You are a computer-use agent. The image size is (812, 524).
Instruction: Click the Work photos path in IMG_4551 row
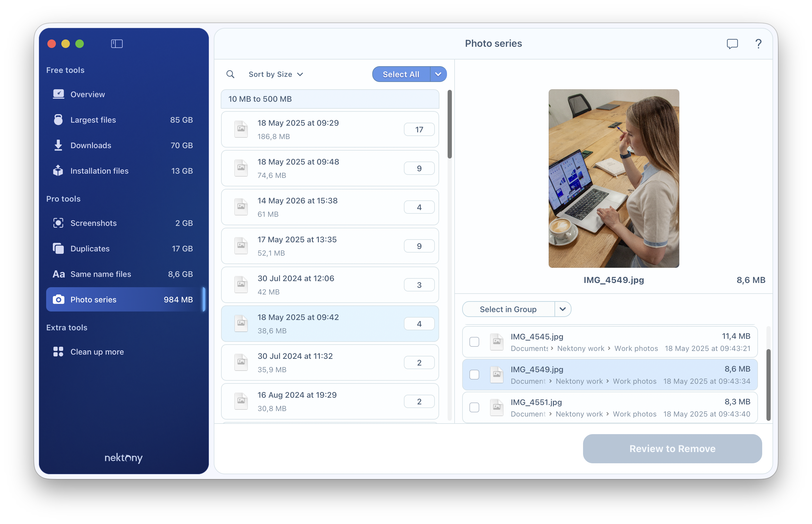coord(635,414)
